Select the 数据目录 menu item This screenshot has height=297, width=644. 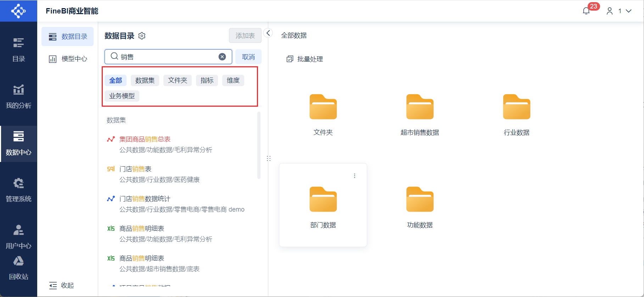(68, 37)
